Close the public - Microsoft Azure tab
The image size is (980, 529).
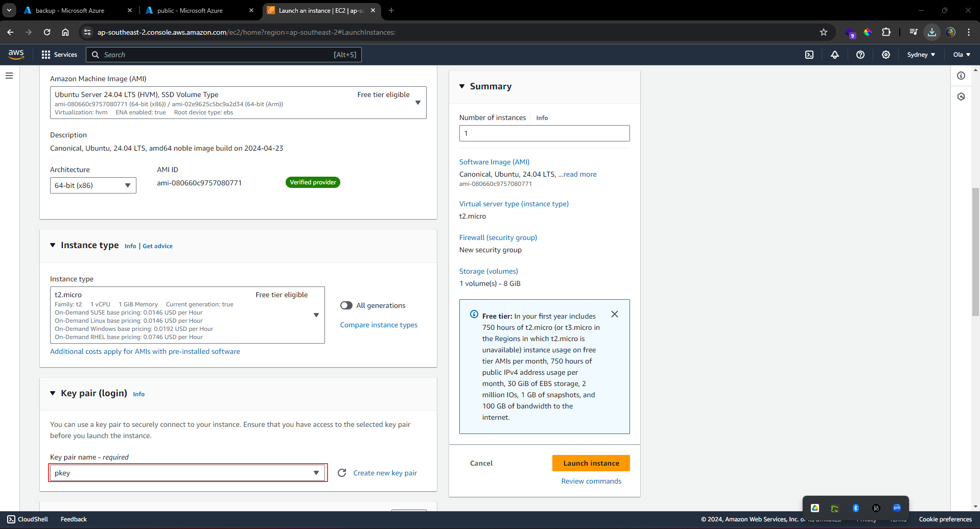point(251,10)
